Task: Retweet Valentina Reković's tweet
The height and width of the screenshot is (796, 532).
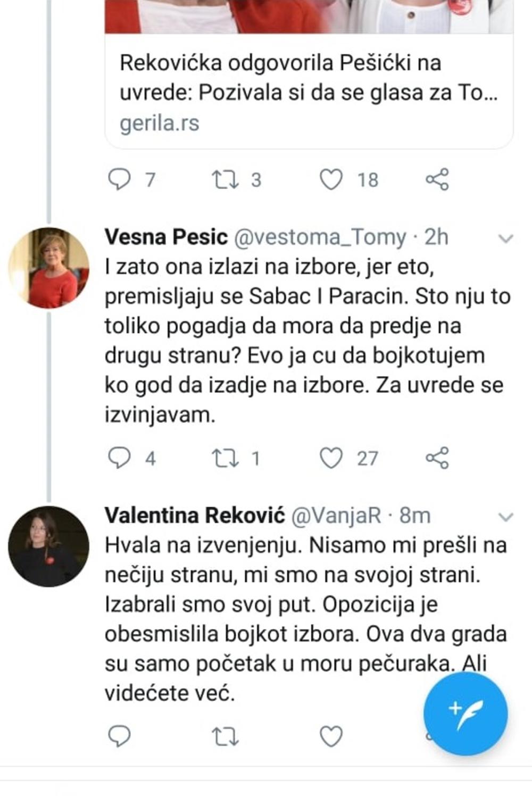Action: (226, 736)
